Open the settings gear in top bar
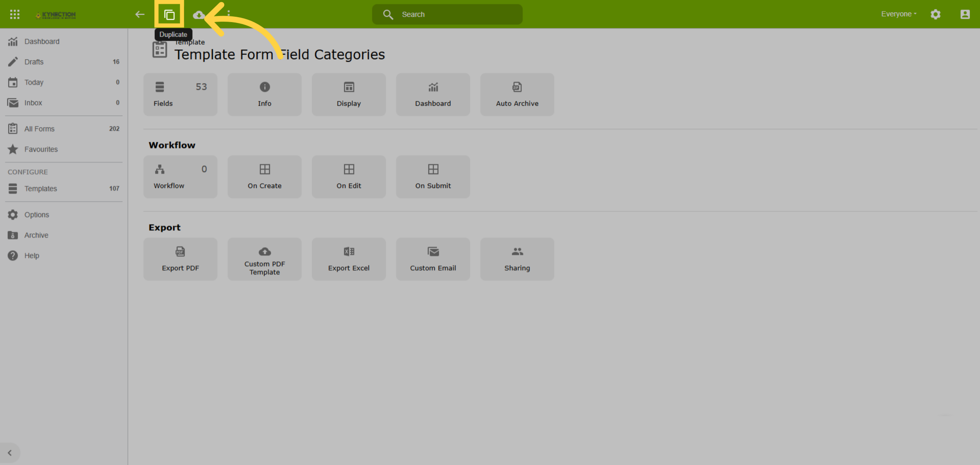Viewport: 980px width, 465px height. pos(935,14)
